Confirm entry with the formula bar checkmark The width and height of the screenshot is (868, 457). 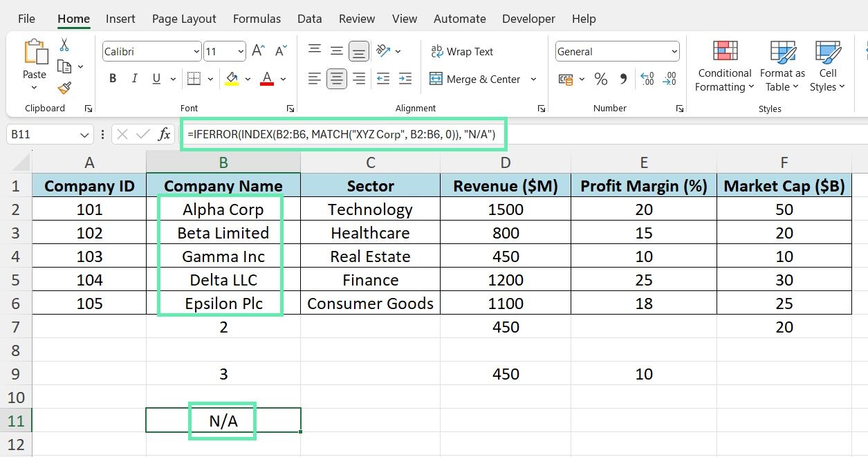click(142, 134)
